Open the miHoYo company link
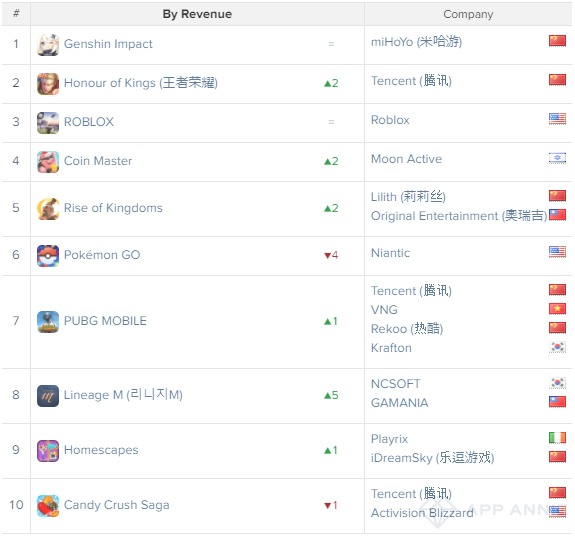This screenshot has width=575, height=538. pos(416,42)
